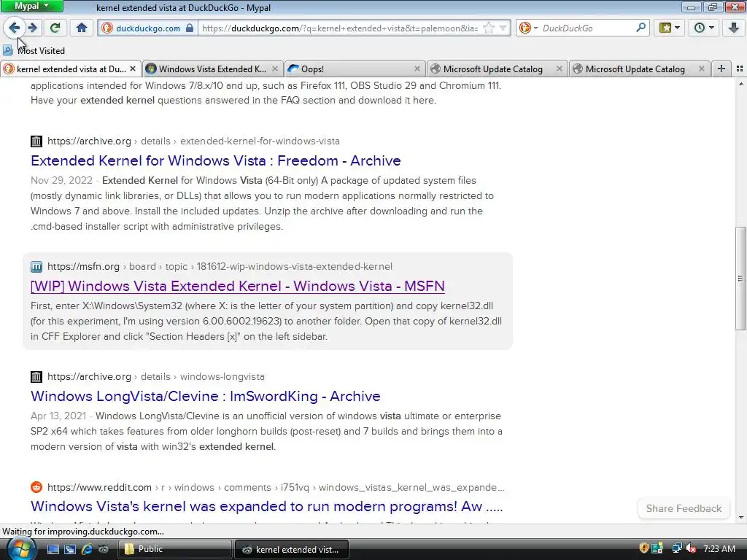This screenshot has width=747, height=560.
Task: Open the Most Visited bookmarks folder
Action: [34, 50]
